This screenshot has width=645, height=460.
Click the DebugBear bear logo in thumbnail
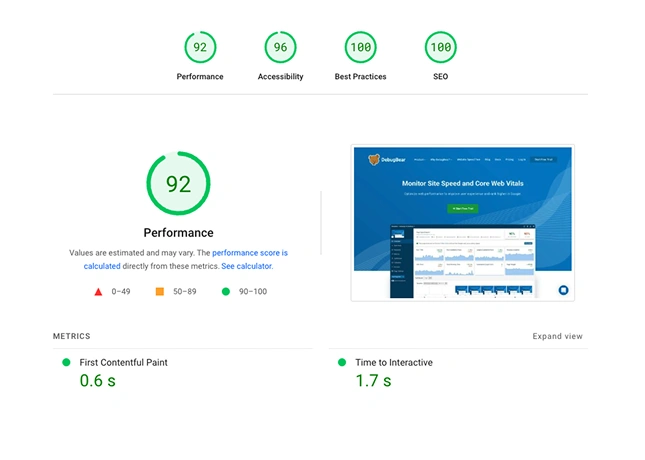(374, 160)
